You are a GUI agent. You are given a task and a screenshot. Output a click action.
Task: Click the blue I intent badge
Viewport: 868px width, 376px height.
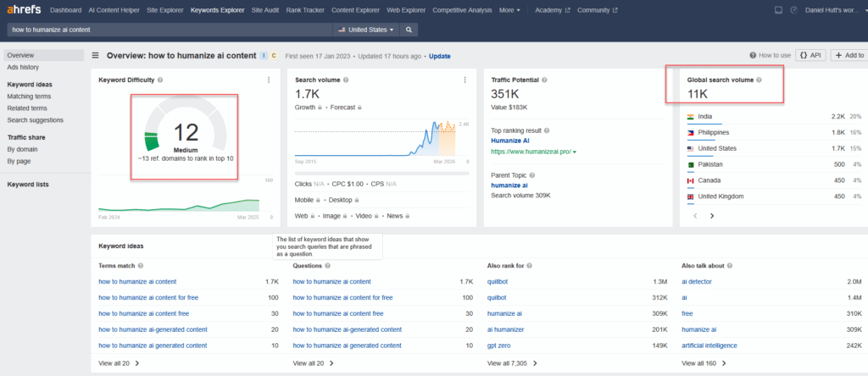pyautogui.click(x=264, y=55)
